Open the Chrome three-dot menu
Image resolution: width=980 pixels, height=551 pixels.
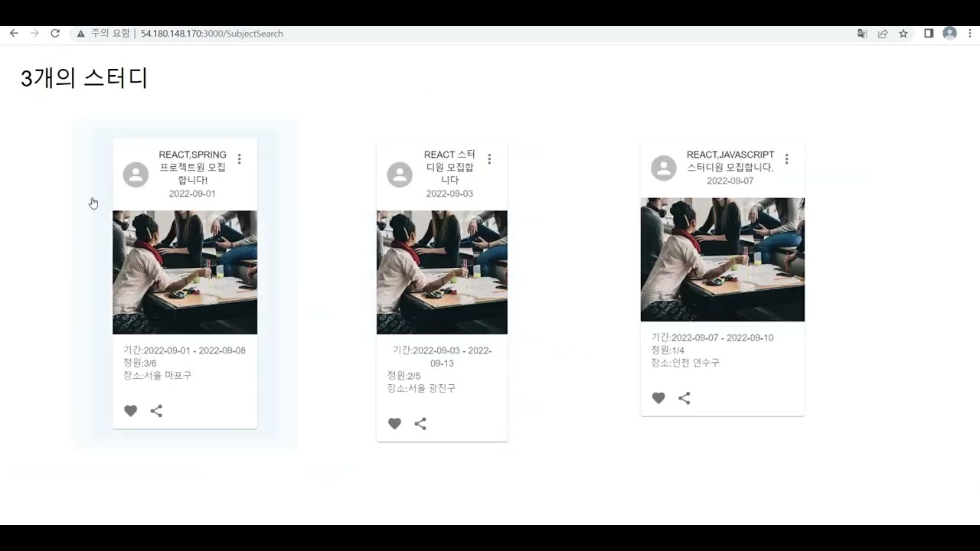(x=970, y=34)
